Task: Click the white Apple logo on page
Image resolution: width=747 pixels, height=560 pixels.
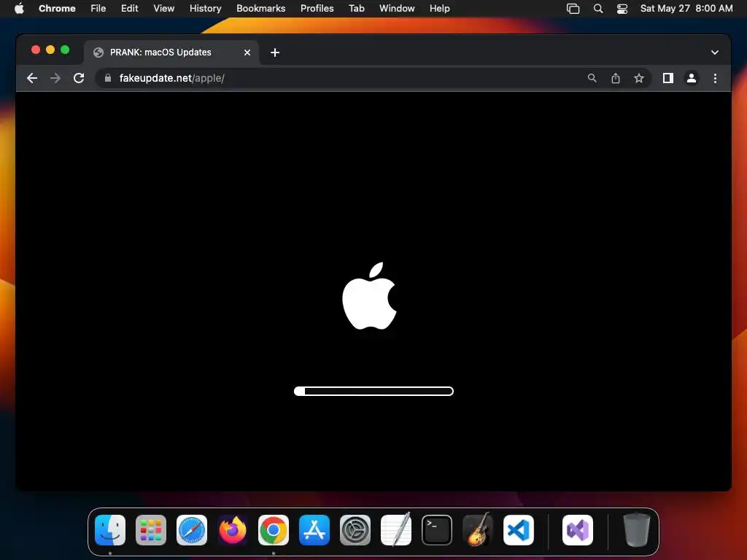Action: click(x=369, y=296)
